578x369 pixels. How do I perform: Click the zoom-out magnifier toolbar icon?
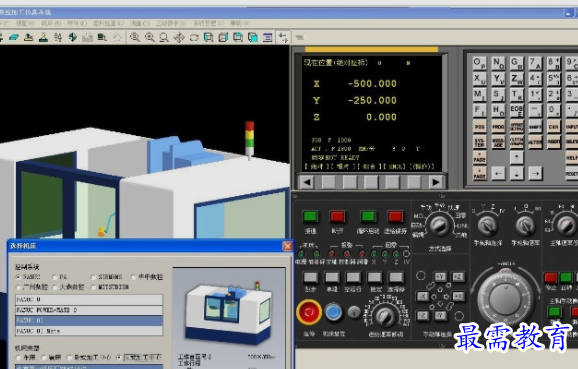click(x=164, y=37)
